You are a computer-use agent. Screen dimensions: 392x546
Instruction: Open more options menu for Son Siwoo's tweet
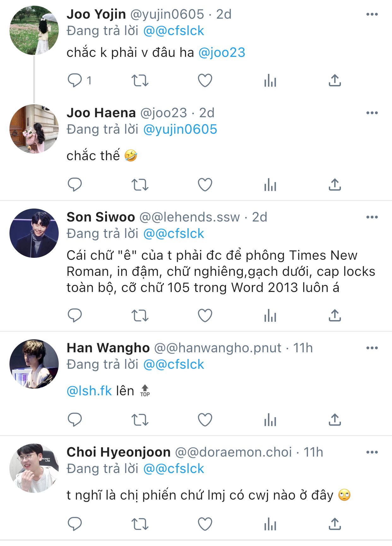[x=372, y=217]
